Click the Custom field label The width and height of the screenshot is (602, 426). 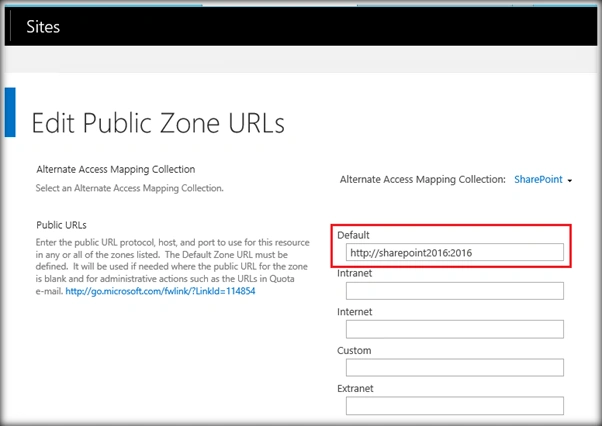(x=354, y=350)
